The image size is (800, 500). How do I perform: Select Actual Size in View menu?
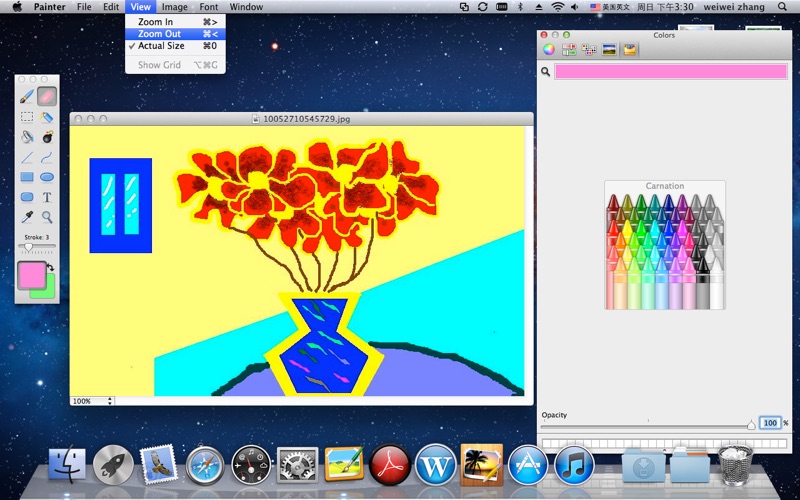(x=175, y=45)
